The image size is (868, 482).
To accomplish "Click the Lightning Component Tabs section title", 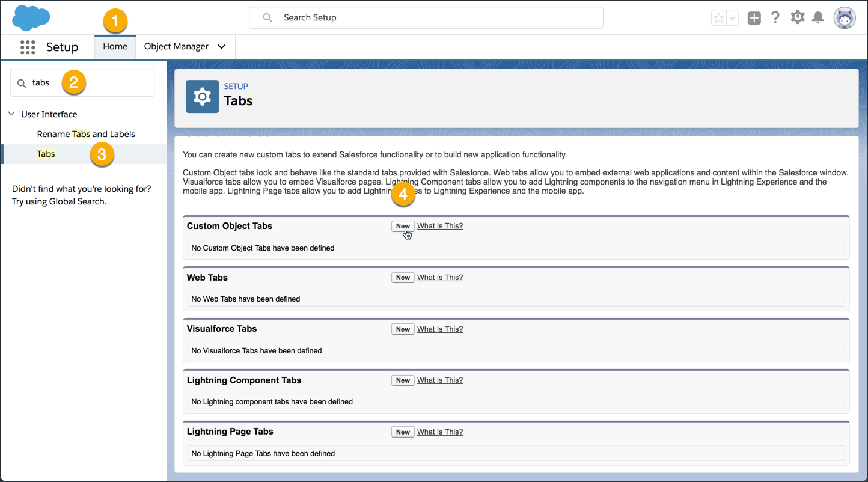I will 244,380.
